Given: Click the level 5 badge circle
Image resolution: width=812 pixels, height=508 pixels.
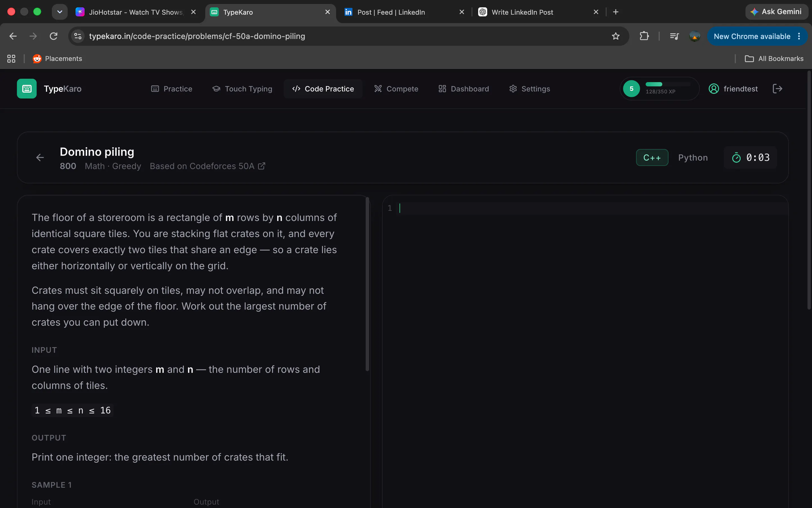Looking at the screenshot, I should click(631, 89).
